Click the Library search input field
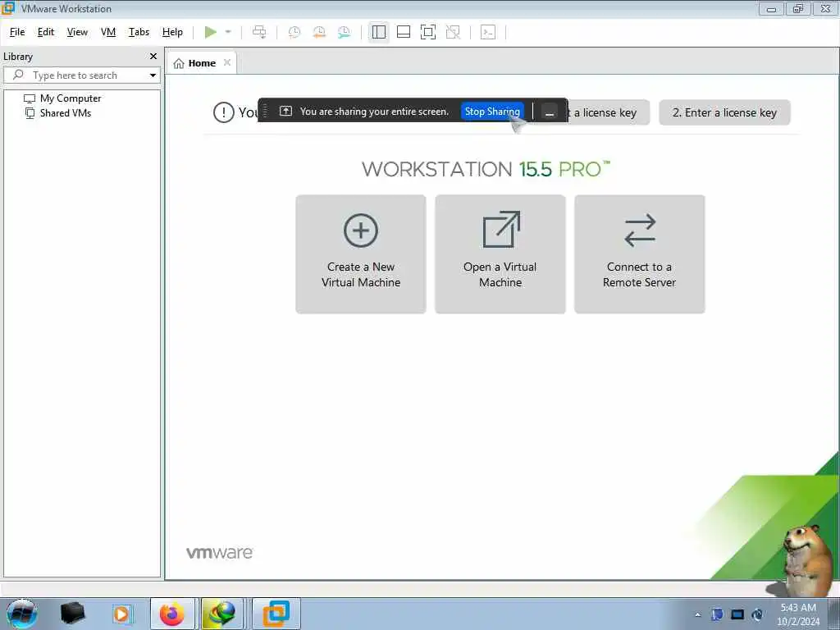This screenshot has width=840, height=630. (x=80, y=75)
